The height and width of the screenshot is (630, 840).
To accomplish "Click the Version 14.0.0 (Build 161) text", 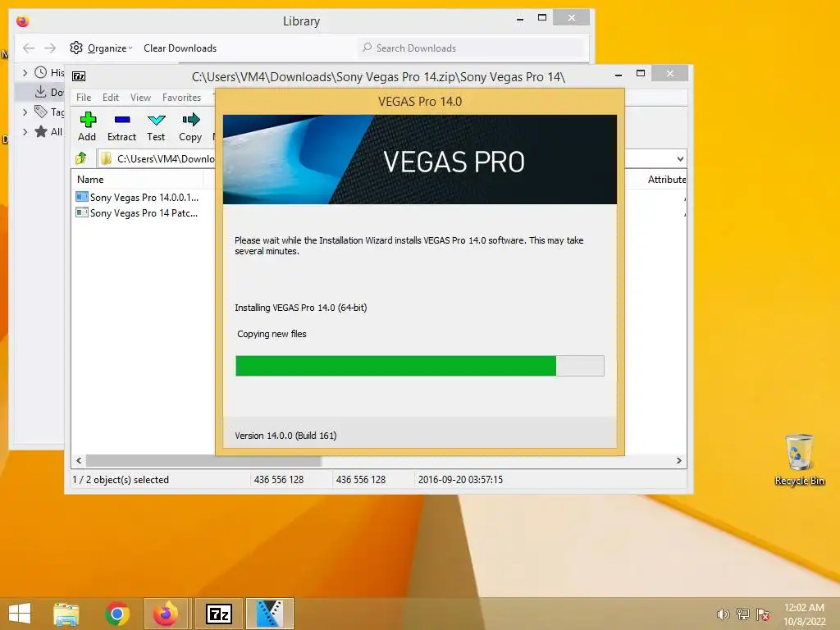I will [x=285, y=436].
